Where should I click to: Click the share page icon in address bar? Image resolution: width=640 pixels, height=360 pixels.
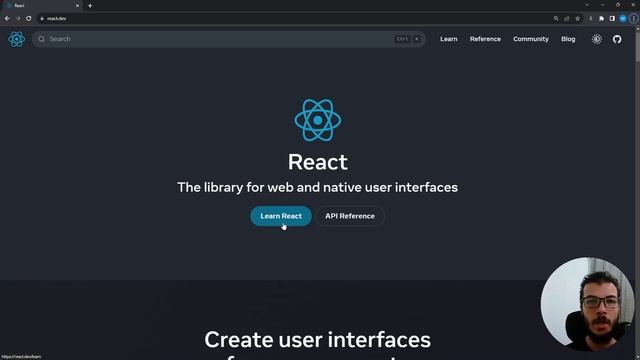[x=567, y=18]
